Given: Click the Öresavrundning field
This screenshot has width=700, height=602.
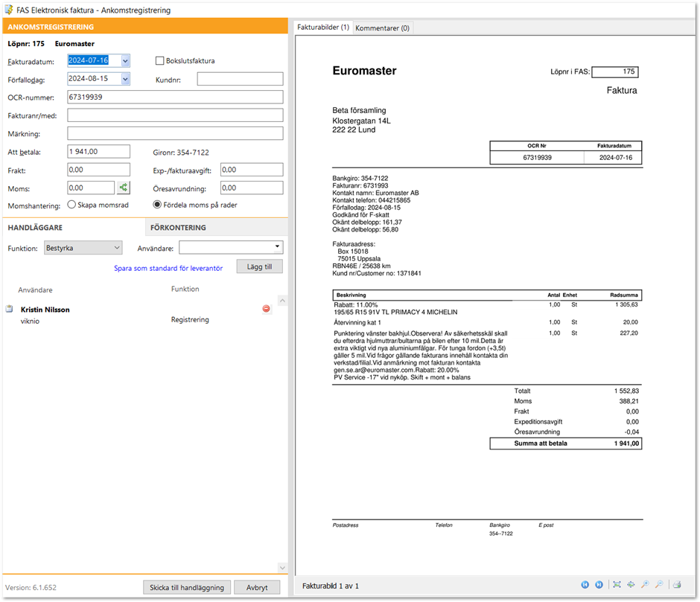Looking at the screenshot, I should [x=252, y=188].
